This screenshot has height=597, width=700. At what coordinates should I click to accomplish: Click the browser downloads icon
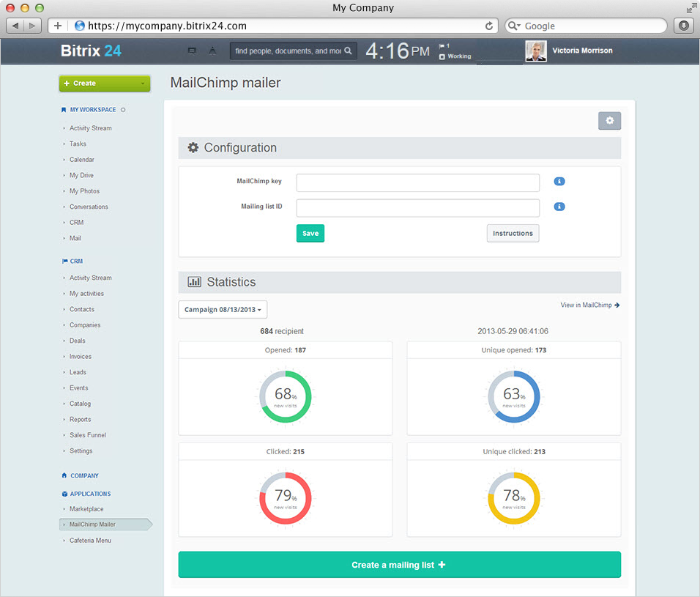[x=683, y=26]
